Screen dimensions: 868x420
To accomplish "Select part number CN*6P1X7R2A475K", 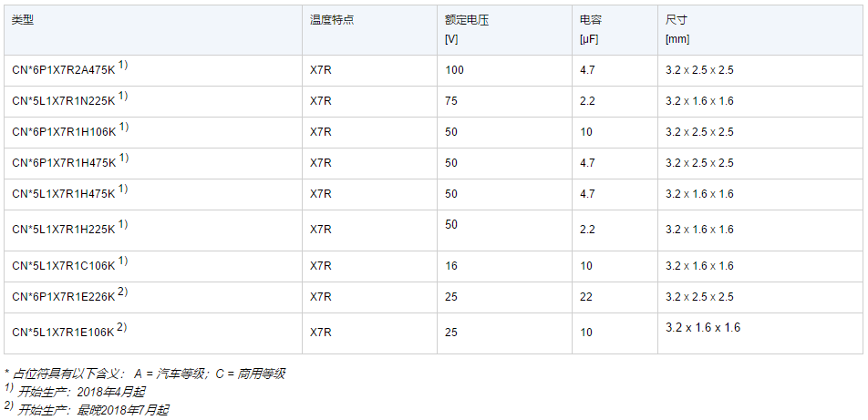I will tap(64, 70).
